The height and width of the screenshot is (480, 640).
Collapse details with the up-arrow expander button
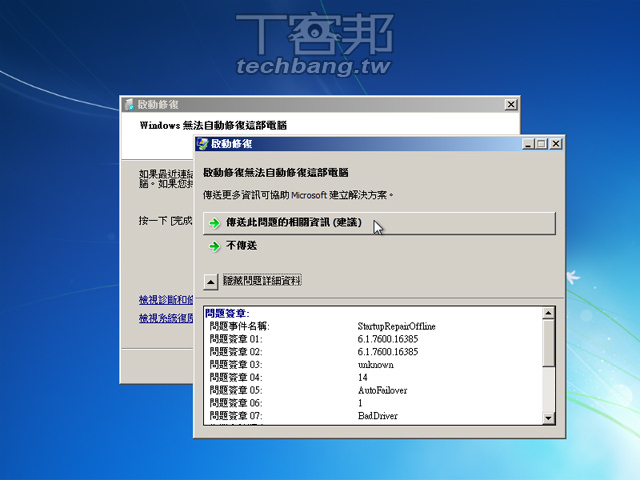(211, 281)
